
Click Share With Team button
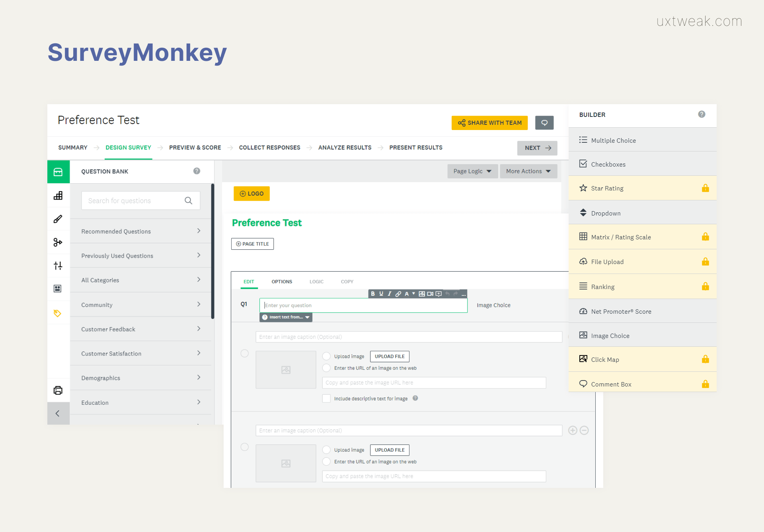tap(489, 123)
